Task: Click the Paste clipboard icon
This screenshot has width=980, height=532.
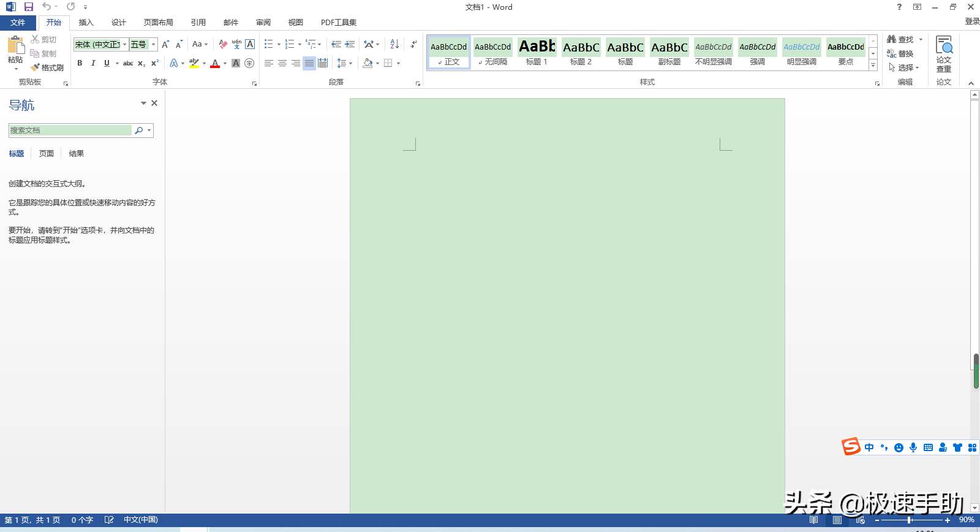Action: [15, 45]
